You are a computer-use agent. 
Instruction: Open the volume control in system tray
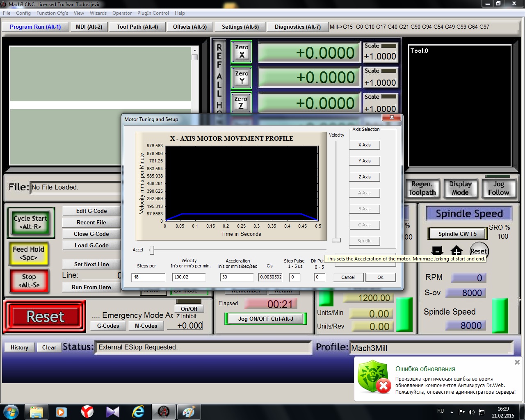click(472, 412)
